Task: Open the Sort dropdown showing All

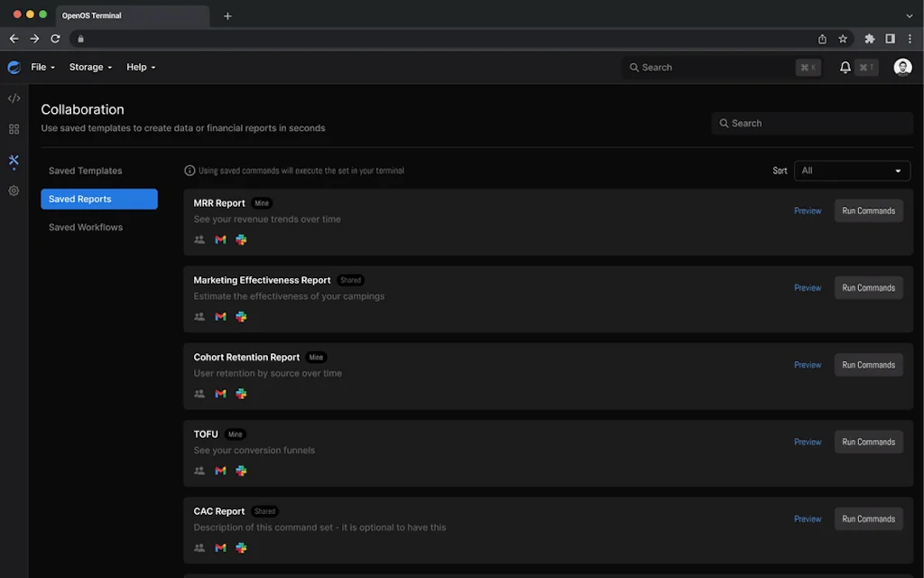Action: [x=852, y=171]
